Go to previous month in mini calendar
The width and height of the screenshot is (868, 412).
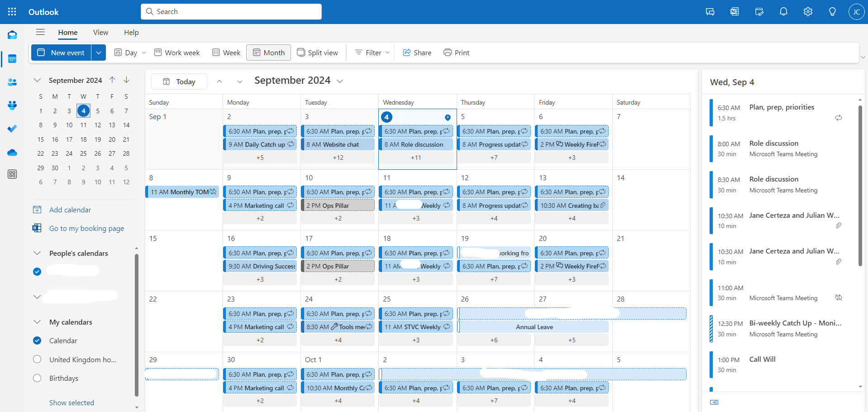(x=112, y=80)
